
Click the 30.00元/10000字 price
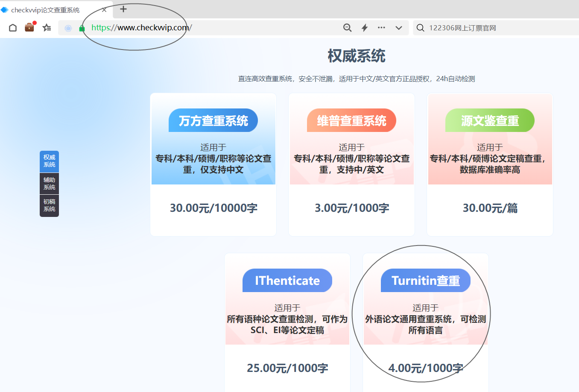tap(213, 208)
